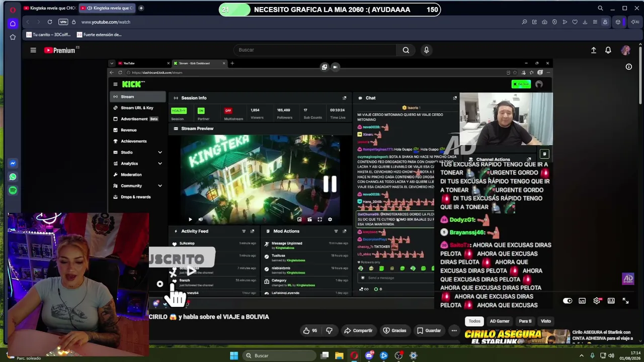The image size is (644, 362).
Task: Open the browser downloads icon
Action: [585, 22]
